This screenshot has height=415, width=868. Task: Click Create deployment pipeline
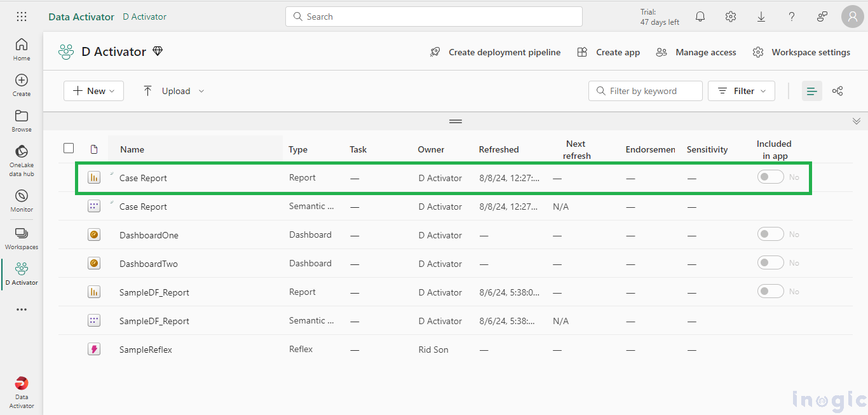click(x=495, y=52)
